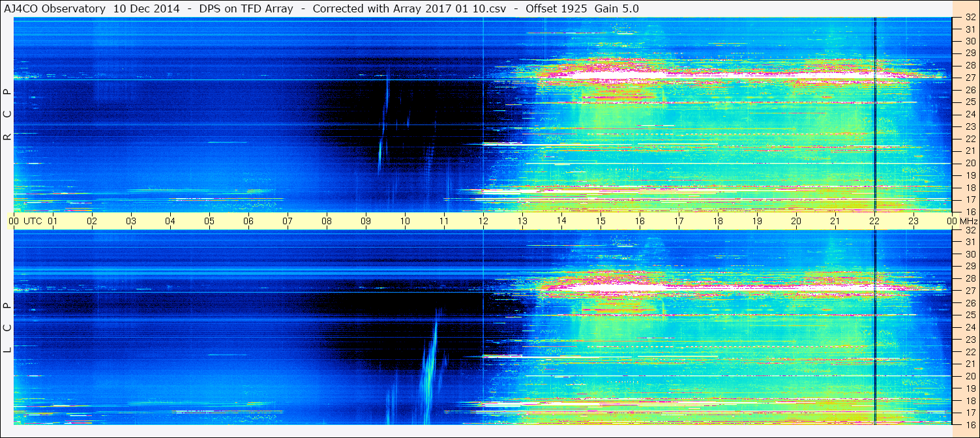Click the 09 hour time axis marker
This screenshot has height=438, width=980.
click(366, 221)
